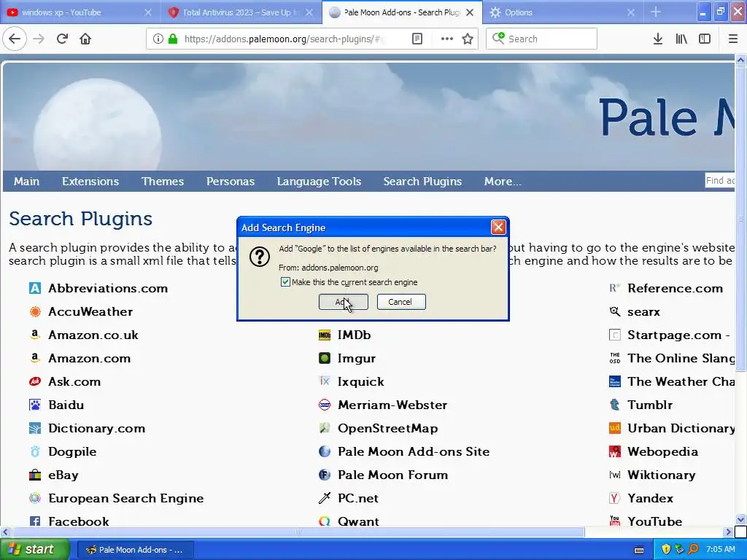Click the Pale Moon Add-ons taskbar button
This screenshot has height=560, width=747.
(135, 550)
